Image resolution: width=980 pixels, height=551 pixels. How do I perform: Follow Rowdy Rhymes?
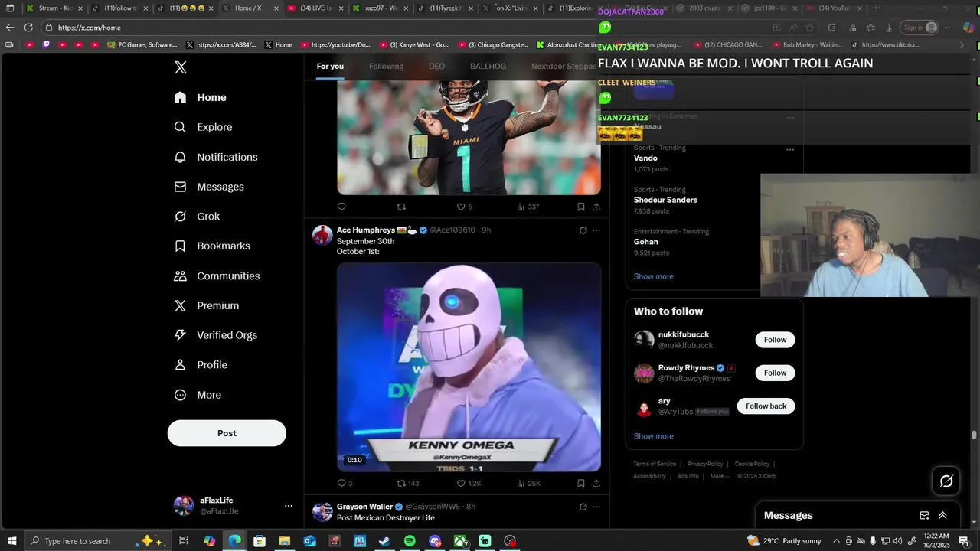[x=775, y=373]
